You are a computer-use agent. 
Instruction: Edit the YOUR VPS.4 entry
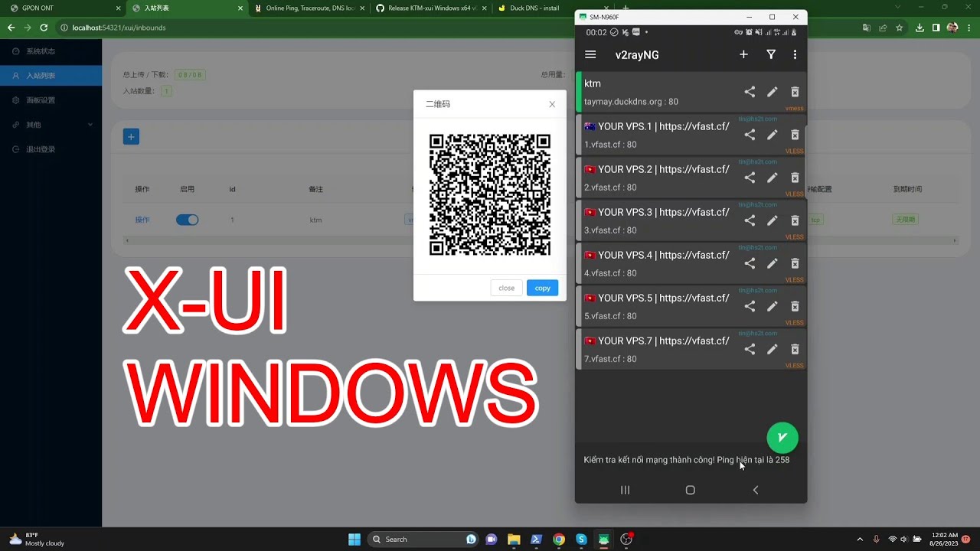click(x=773, y=263)
